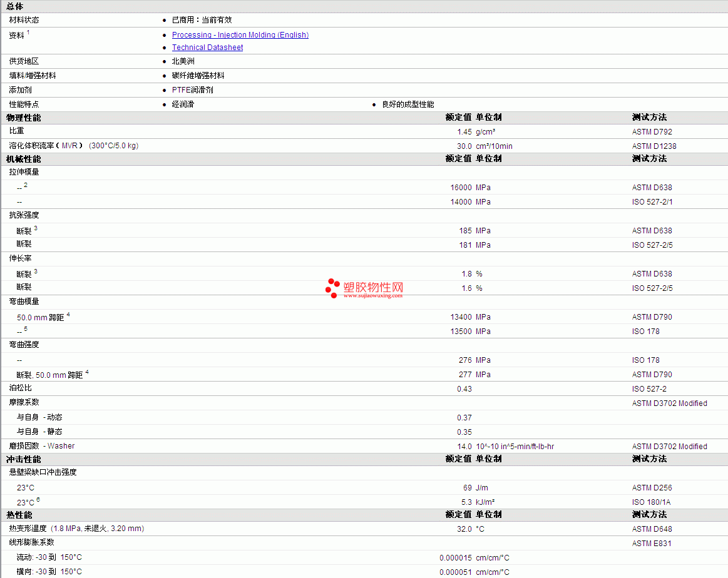Select the 32.0 °C heat deflection value
This screenshot has width=728, height=578.
coord(471,529)
